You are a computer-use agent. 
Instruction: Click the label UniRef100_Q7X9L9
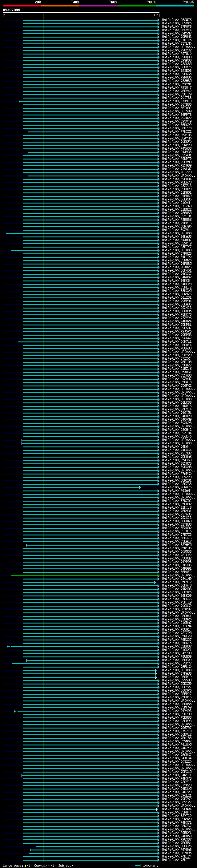[177, 101]
